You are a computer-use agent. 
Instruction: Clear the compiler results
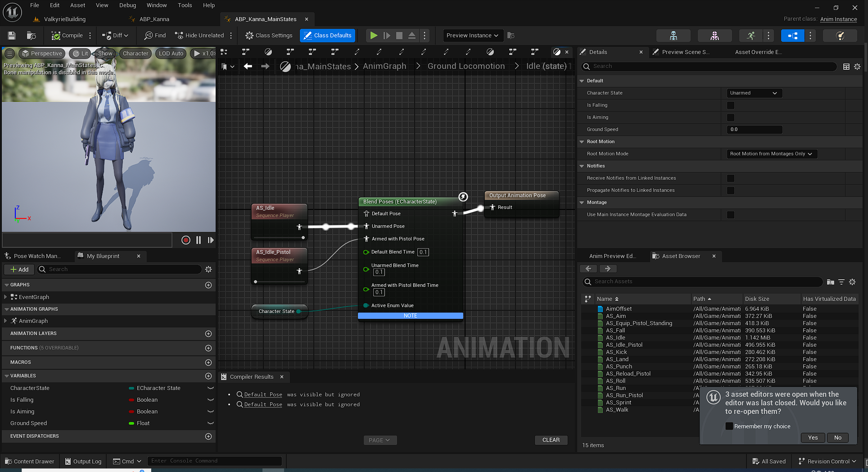pyautogui.click(x=551, y=440)
